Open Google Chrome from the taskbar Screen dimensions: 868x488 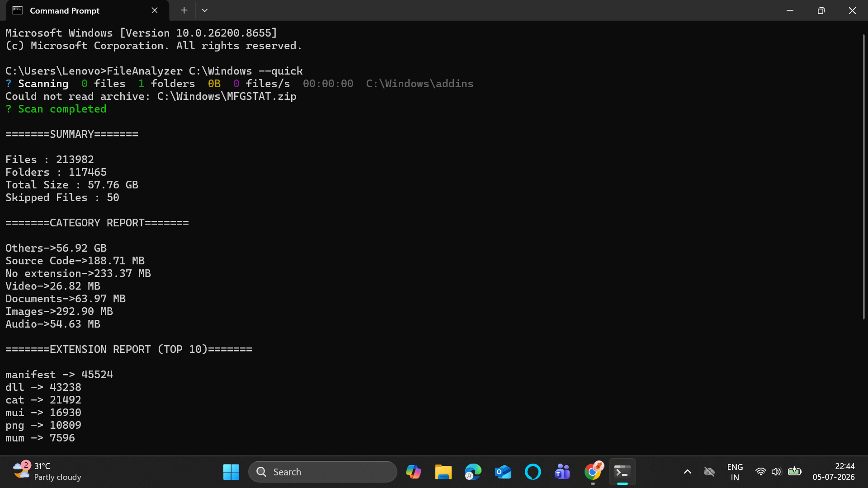pos(593,472)
